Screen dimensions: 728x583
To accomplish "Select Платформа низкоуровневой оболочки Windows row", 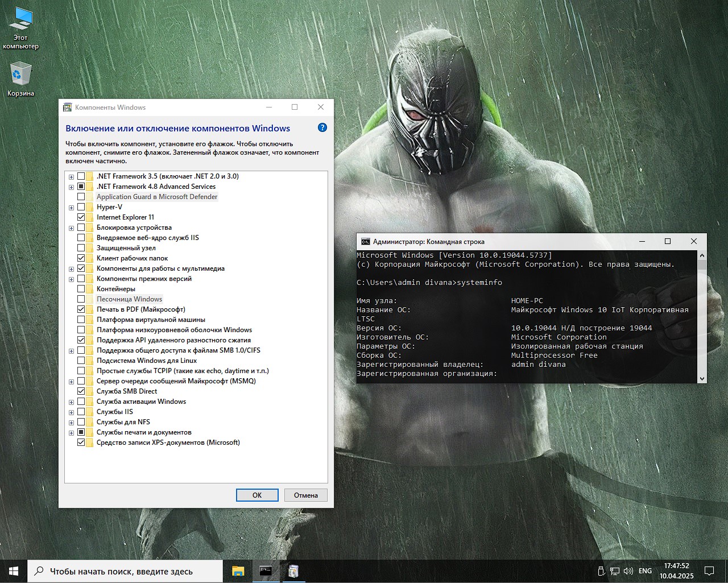I will 174,330.
